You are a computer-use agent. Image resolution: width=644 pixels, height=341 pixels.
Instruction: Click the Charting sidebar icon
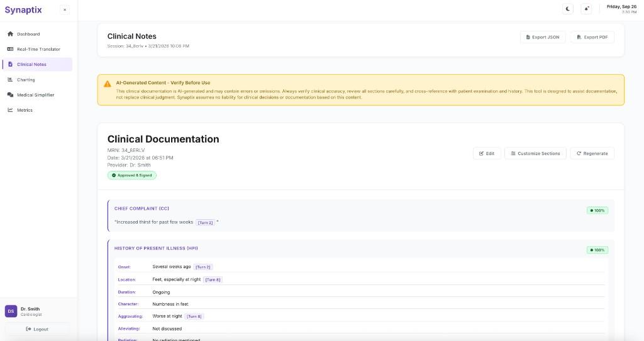(10, 80)
